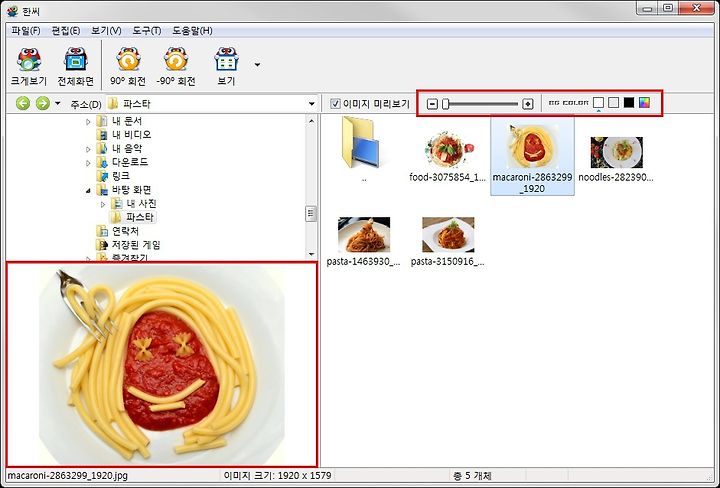The image size is (720, 488).
Task: Click parent folder '..' icon
Action: pyautogui.click(x=361, y=142)
